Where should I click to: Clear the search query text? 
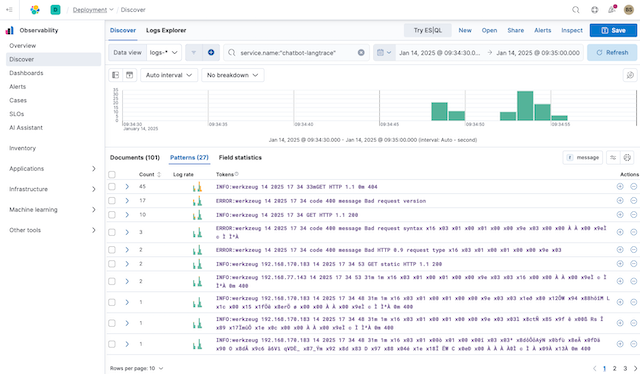[x=361, y=53]
